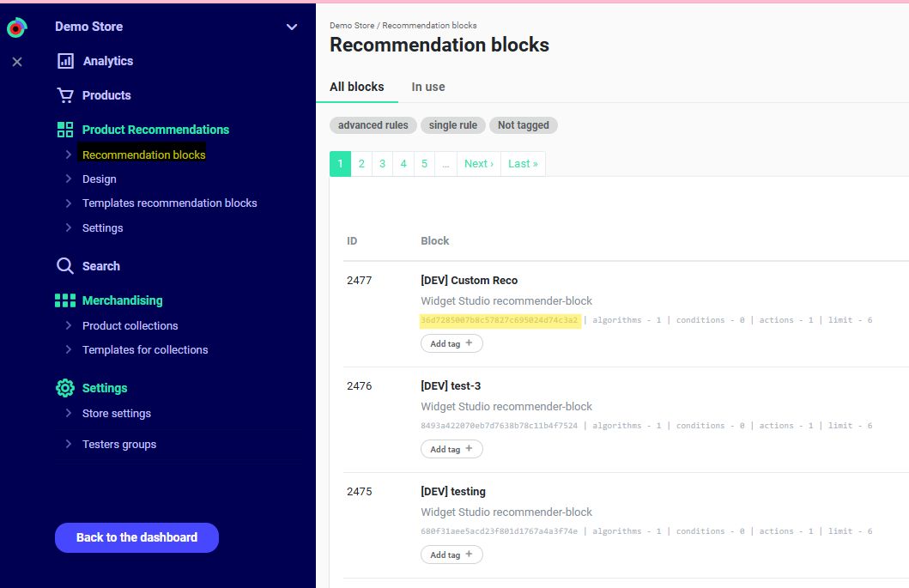Expand the Demo Store dropdown chevron
The image size is (909, 588).
tap(292, 27)
